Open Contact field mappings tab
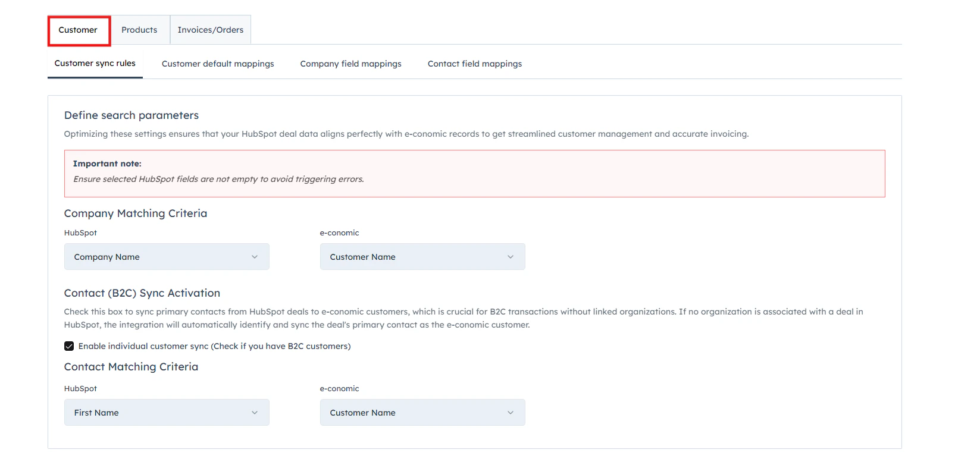Viewport: 980px width, 459px height. pos(475,64)
